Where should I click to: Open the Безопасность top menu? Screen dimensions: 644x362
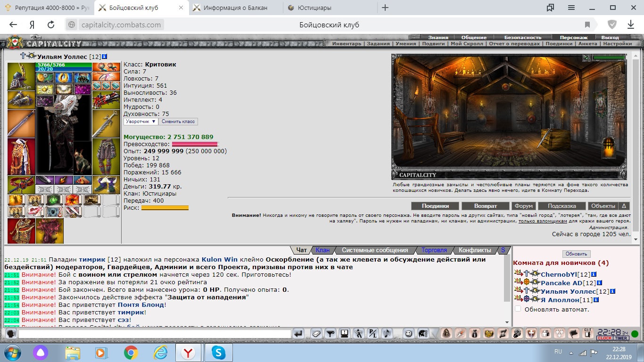[x=523, y=37]
